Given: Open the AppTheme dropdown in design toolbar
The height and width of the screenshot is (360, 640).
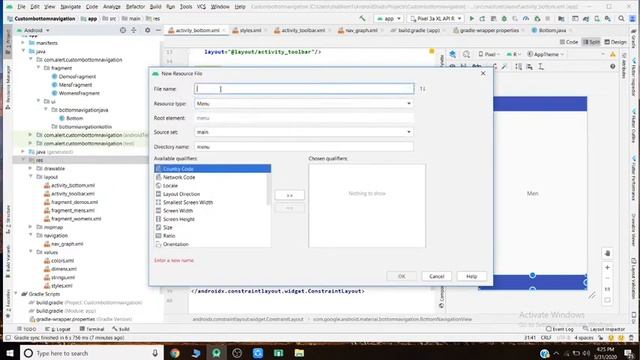Looking at the screenshot, I should 545,54.
